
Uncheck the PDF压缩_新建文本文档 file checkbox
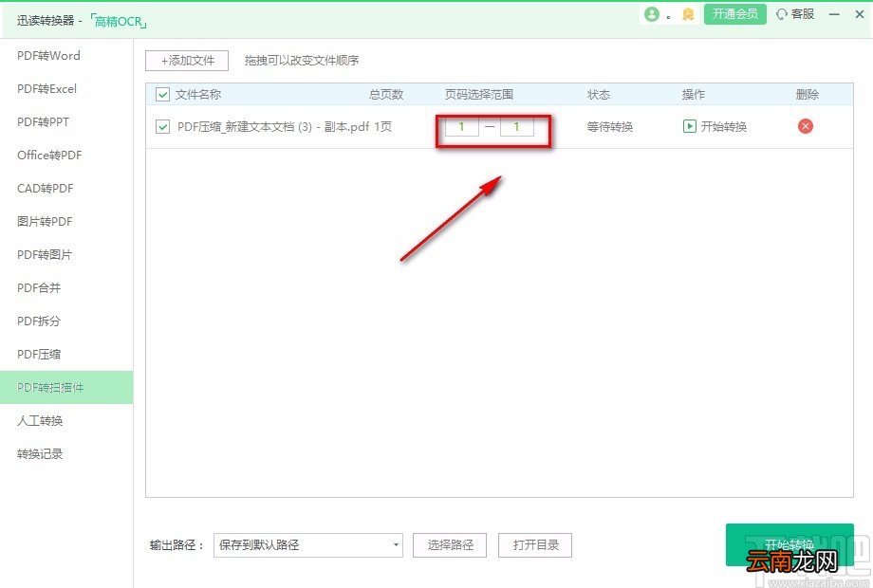click(162, 127)
